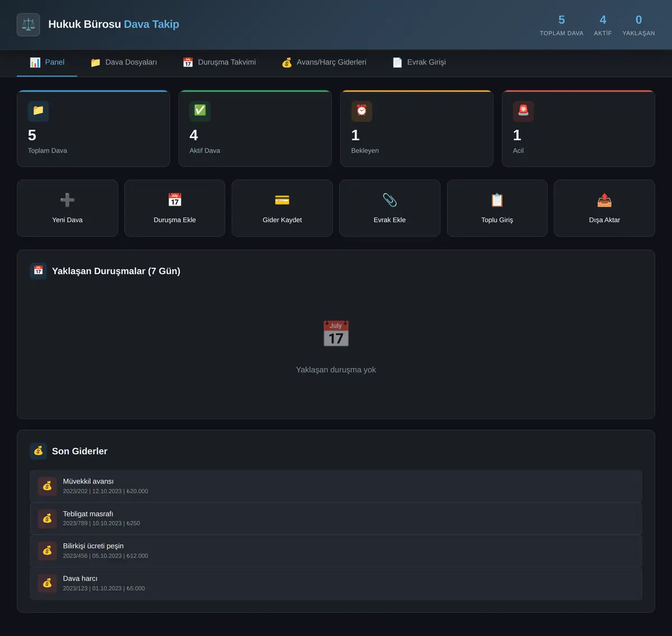672x636 pixels.
Task: Click the money bag icon for Dava harcı
Action: coord(47,583)
